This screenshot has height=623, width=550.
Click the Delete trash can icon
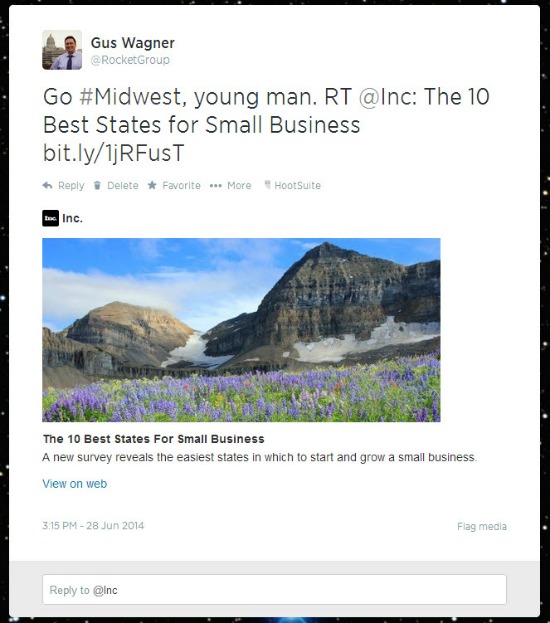pyautogui.click(x=97, y=185)
